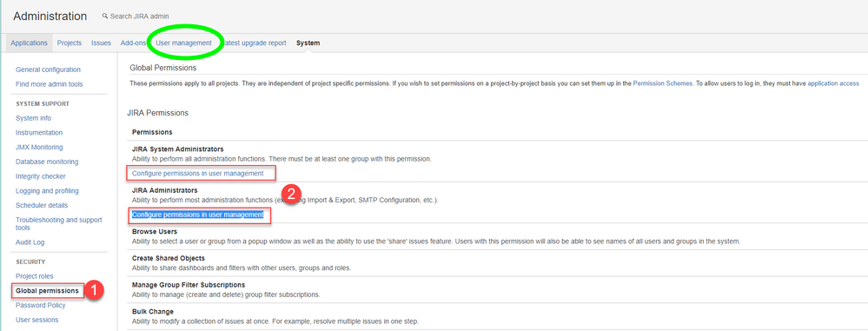
Task: Click the Administration page title
Action: (x=50, y=16)
